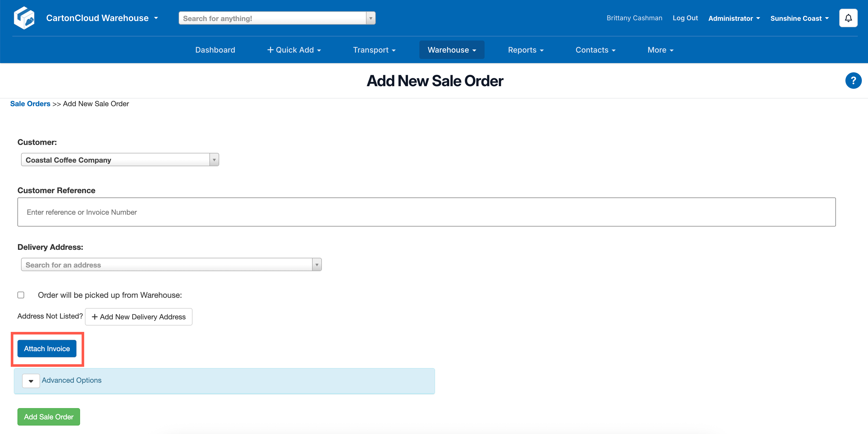Click the blue help question mark icon

(x=853, y=81)
